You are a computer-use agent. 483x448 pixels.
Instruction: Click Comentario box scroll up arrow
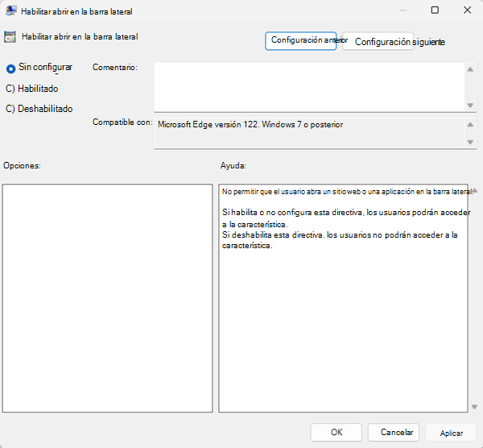pos(470,69)
